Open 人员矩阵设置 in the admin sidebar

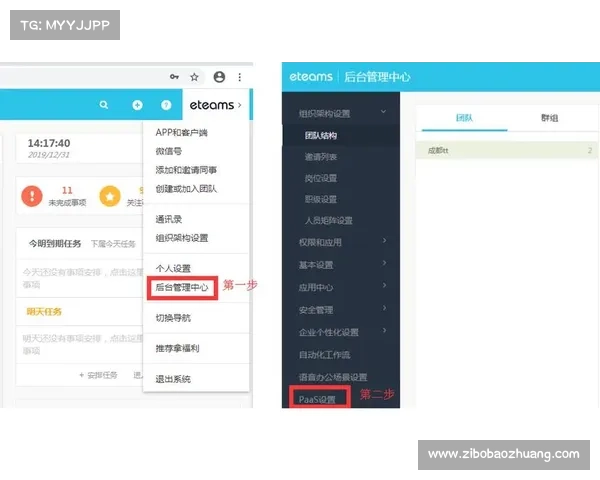329,220
